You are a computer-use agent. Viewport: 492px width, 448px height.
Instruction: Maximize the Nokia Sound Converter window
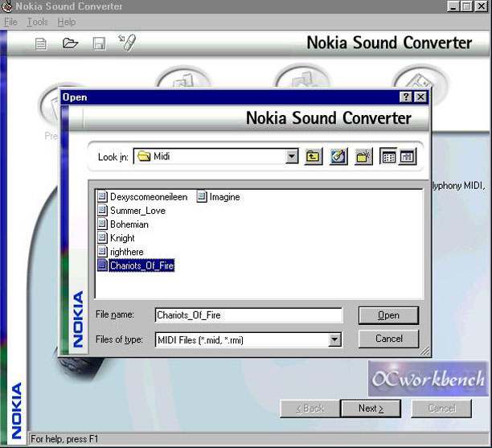(x=466, y=6)
